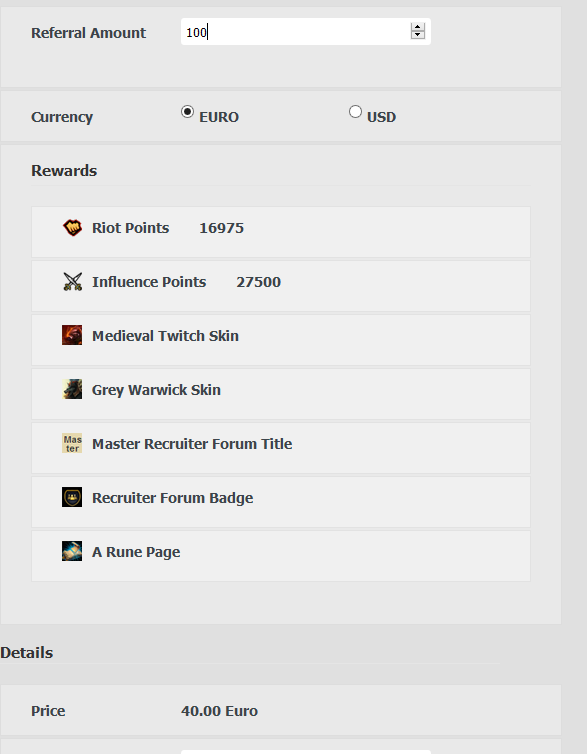Click the Grey Warwick Skin thumbnail icon
Image resolution: width=587 pixels, height=754 pixels.
[x=72, y=389]
